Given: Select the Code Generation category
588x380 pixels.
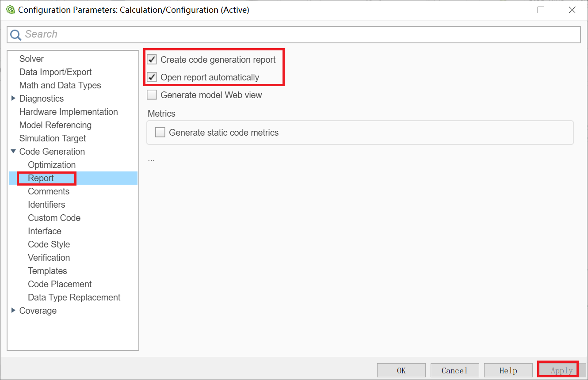Looking at the screenshot, I should [x=52, y=152].
